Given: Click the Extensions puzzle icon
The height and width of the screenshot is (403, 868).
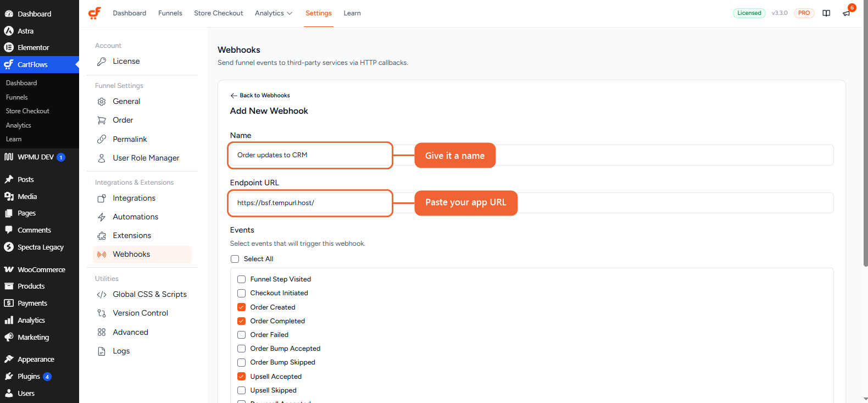Looking at the screenshot, I should tap(102, 236).
